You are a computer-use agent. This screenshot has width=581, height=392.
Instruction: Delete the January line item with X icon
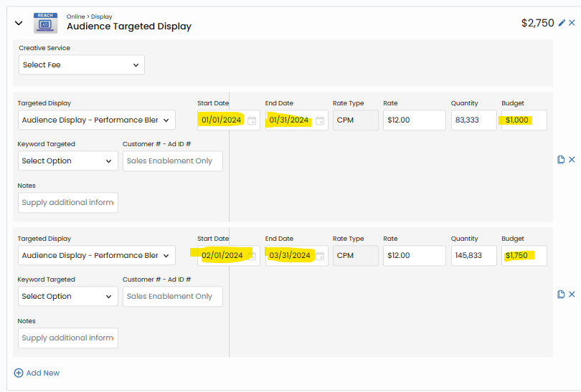(572, 159)
